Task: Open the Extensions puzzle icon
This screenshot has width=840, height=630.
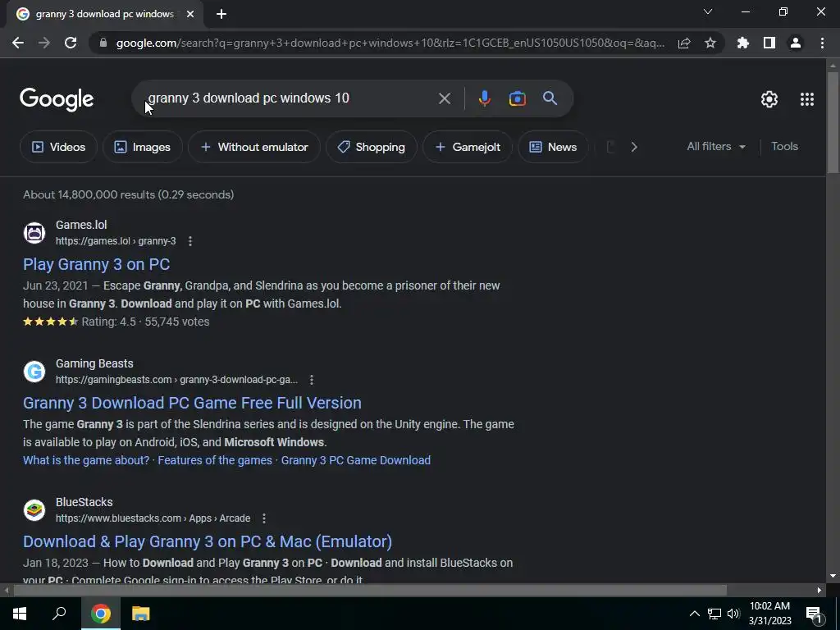Action: click(743, 43)
